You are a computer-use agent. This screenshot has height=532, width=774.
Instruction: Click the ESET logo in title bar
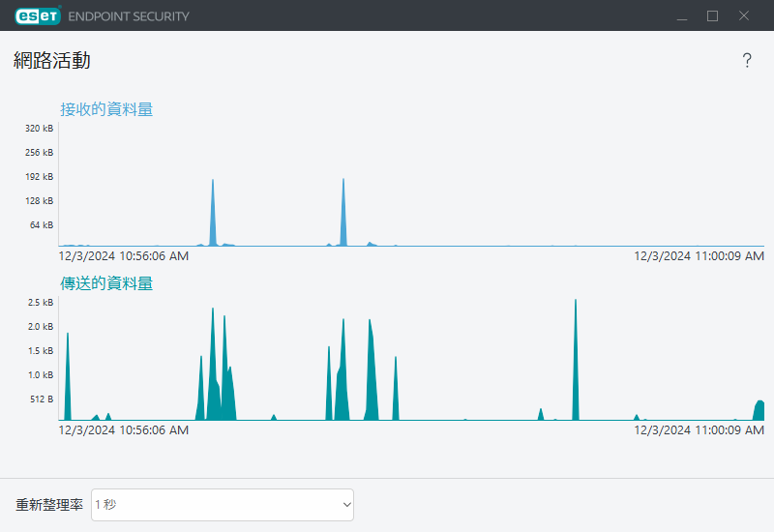click(x=38, y=15)
